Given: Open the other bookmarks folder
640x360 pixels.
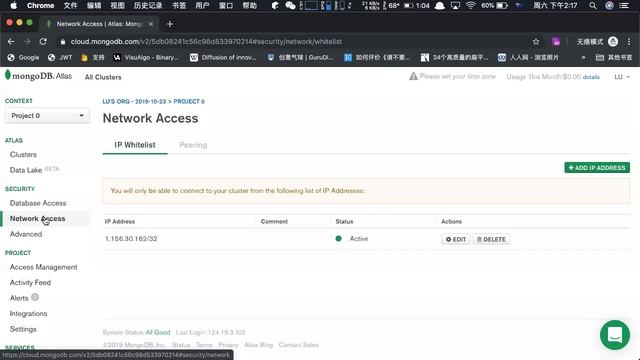Looking at the screenshot, I should (x=613, y=58).
